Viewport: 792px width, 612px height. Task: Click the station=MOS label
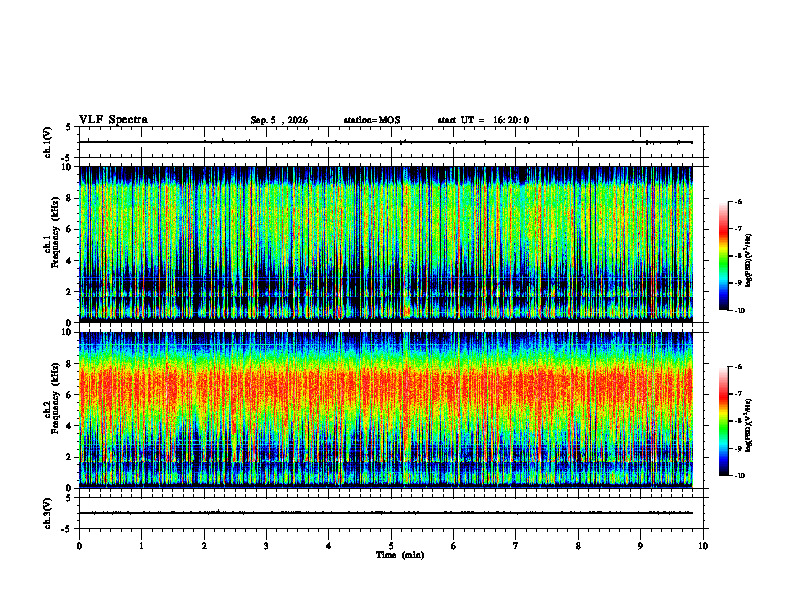click(x=372, y=120)
